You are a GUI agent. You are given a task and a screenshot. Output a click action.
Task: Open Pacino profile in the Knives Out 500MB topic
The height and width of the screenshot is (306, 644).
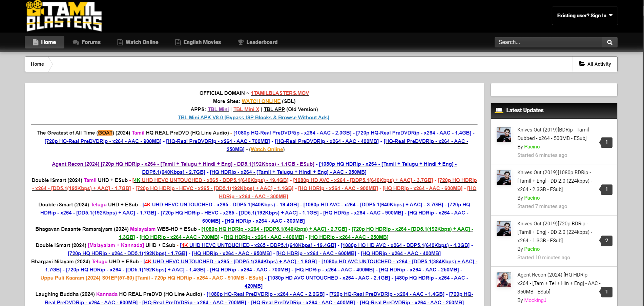click(532, 147)
